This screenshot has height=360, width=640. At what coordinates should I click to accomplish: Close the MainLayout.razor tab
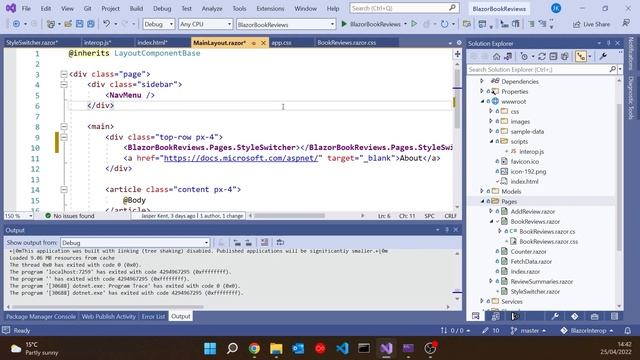click(263, 43)
